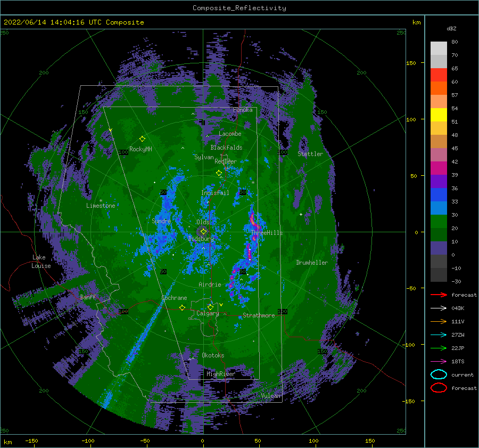This screenshot has width=479, height=448.
Task: Click the Banff town label
Action: 88,297
